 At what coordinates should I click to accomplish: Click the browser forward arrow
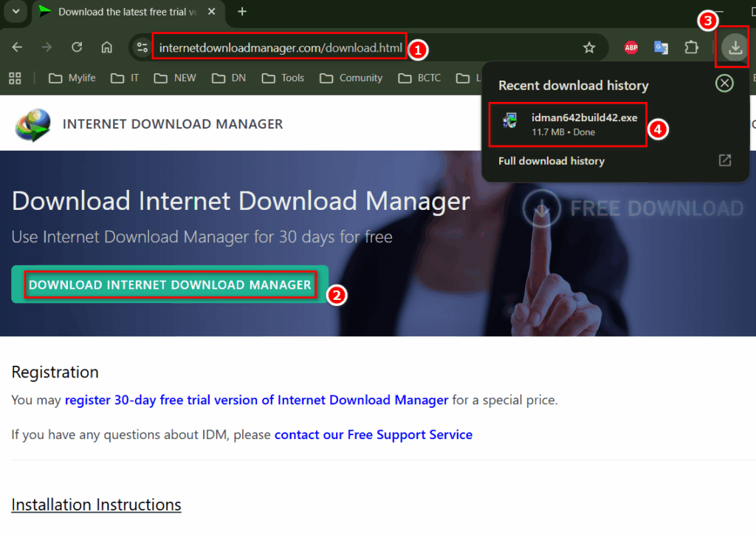pos(47,47)
